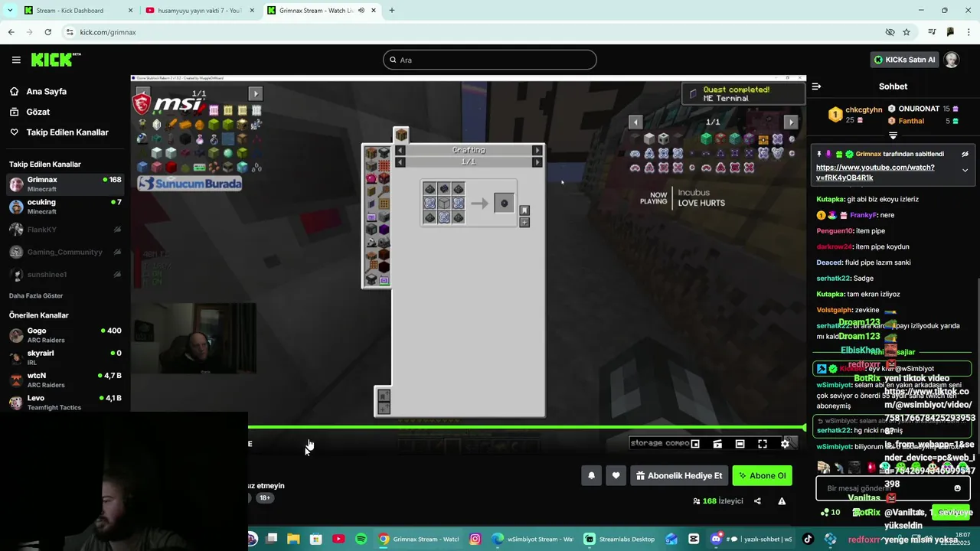Click the 'Abonelik Hediye Et' button
This screenshot has width=980, height=551.
pos(679,475)
